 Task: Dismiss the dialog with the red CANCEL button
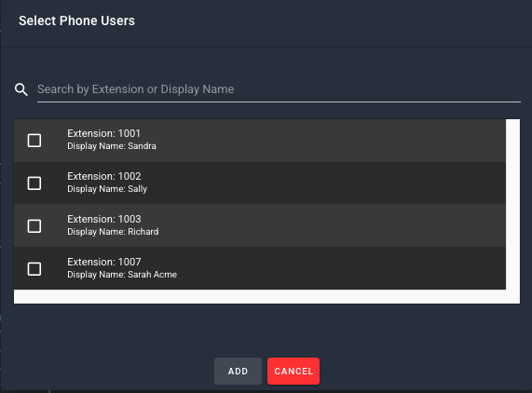pos(293,371)
